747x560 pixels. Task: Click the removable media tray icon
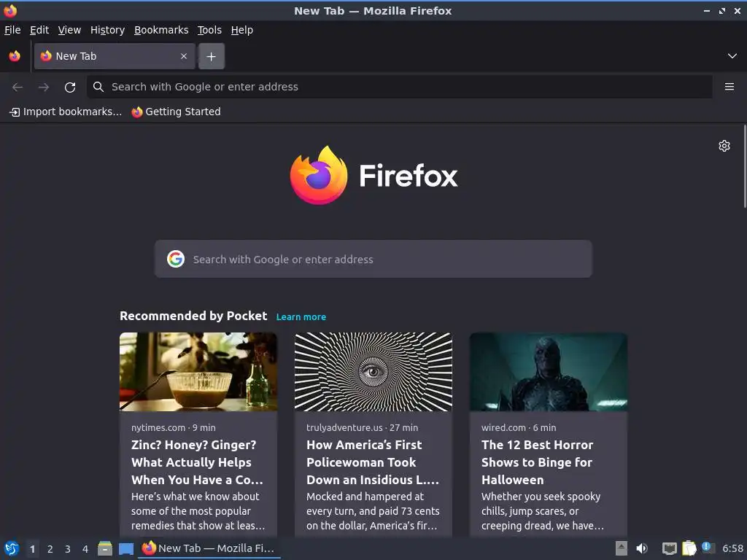click(622, 548)
